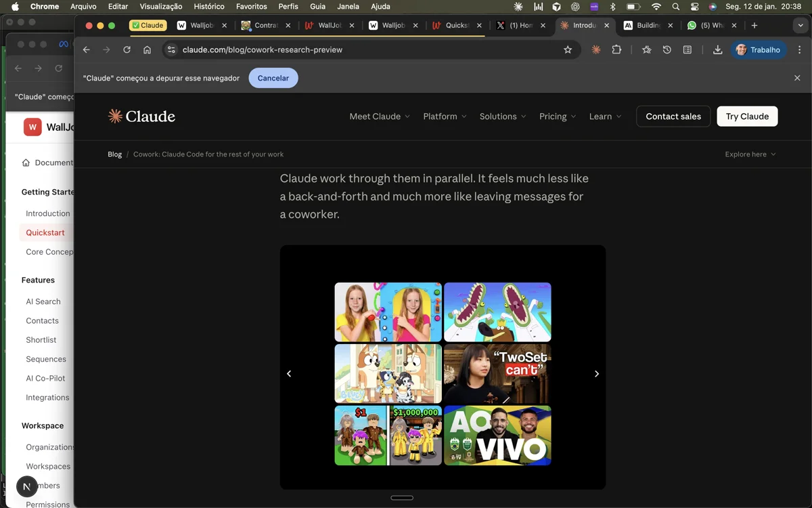
Task: Expand the Platform navigation dropdown
Action: [x=445, y=117]
